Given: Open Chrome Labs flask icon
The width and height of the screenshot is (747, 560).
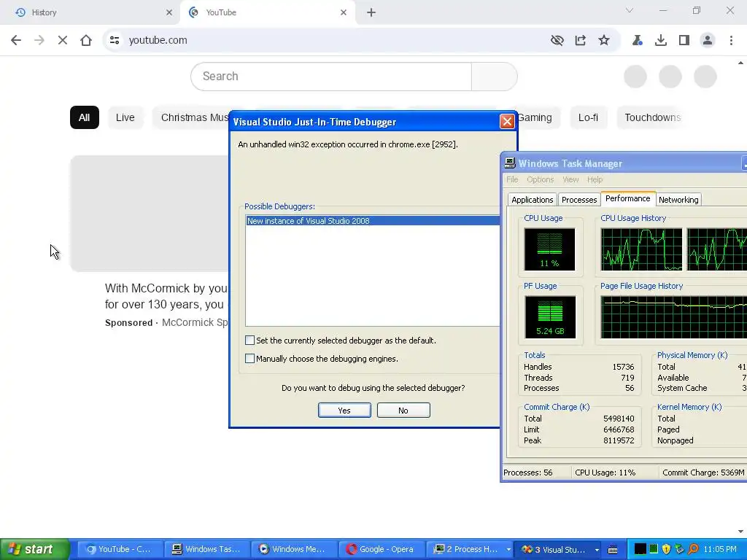Looking at the screenshot, I should pyautogui.click(x=637, y=41).
